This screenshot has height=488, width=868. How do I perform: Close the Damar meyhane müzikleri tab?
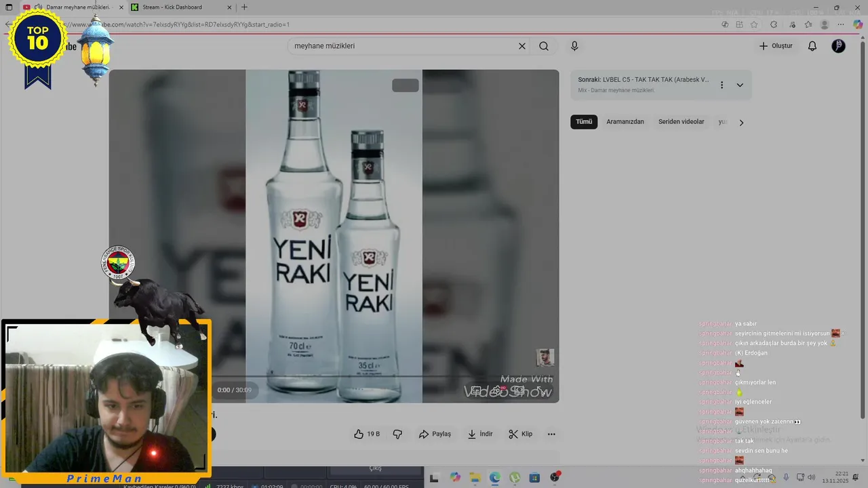121,7
